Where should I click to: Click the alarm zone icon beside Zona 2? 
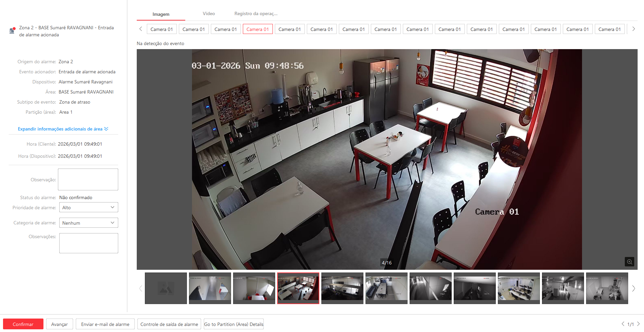(x=12, y=31)
